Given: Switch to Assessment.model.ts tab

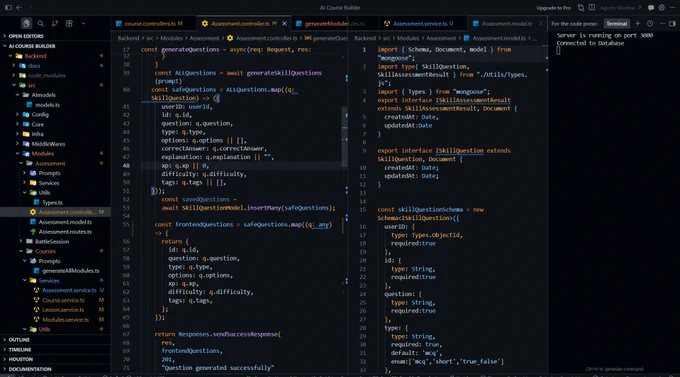Looking at the screenshot, I should 507,23.
